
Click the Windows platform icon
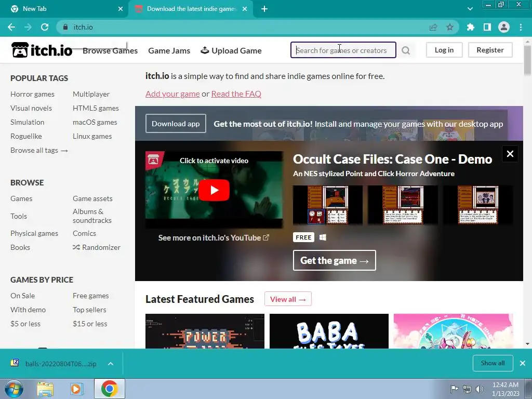pos(323,237)
